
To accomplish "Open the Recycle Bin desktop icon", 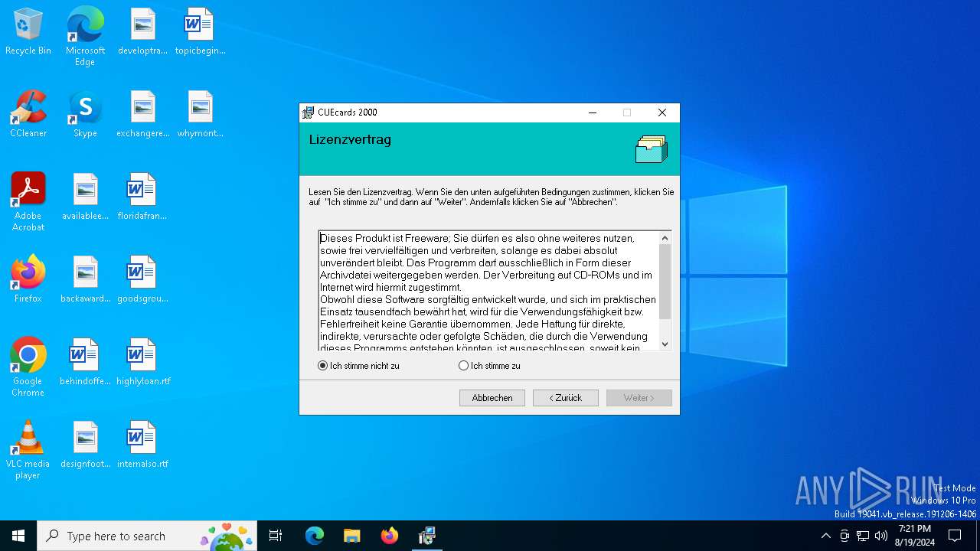I will pos(28,32).
